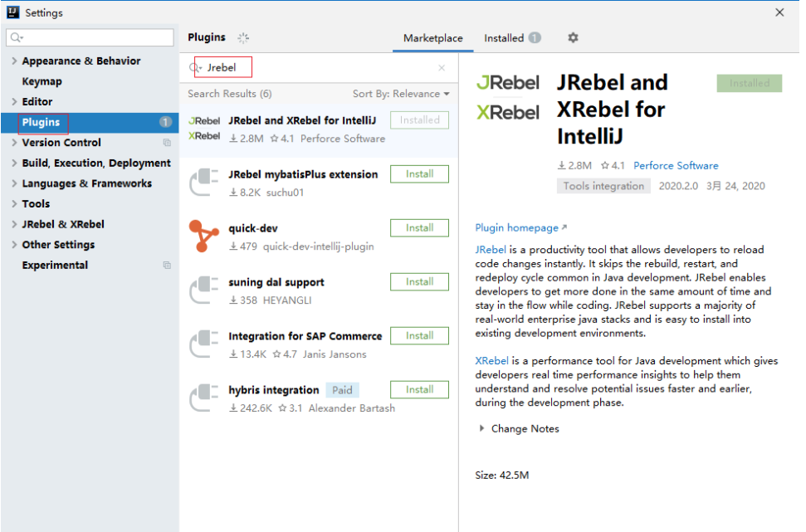Focus the settings search input field
The height and width of the screenshot is (532, 806).
[x=90, y=37]
